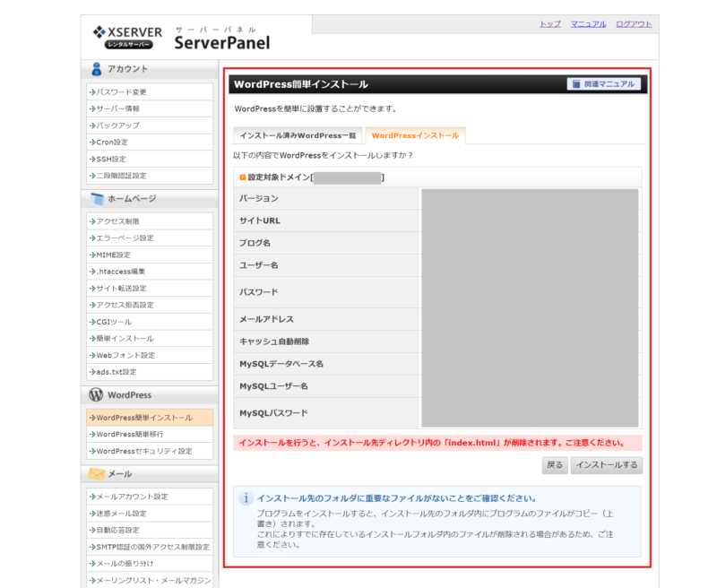Click the red index.html deletion warning

437,443
